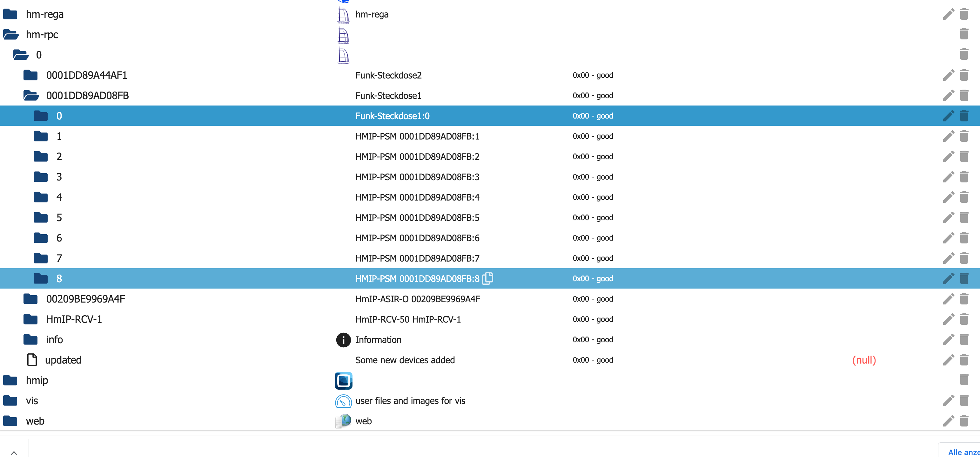Open channel 5 folder in the tree
This screenshot has height=457, width=980.
coord(41,217)
